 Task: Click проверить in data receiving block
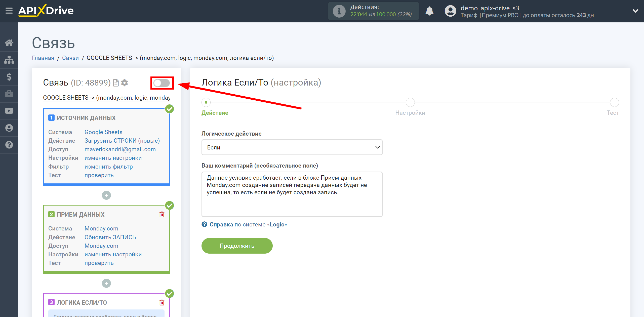[x=99, y=263]
